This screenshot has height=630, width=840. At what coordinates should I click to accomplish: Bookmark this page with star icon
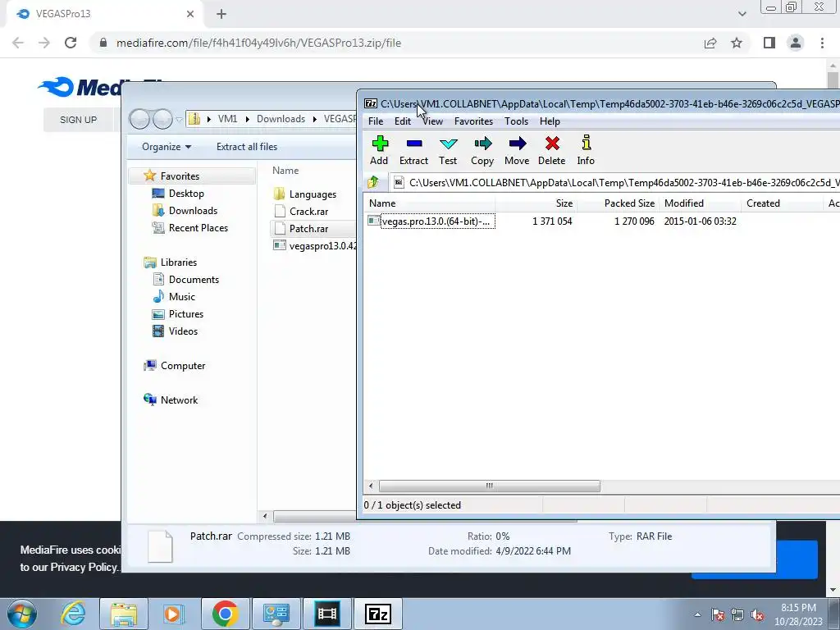(737, 43)
